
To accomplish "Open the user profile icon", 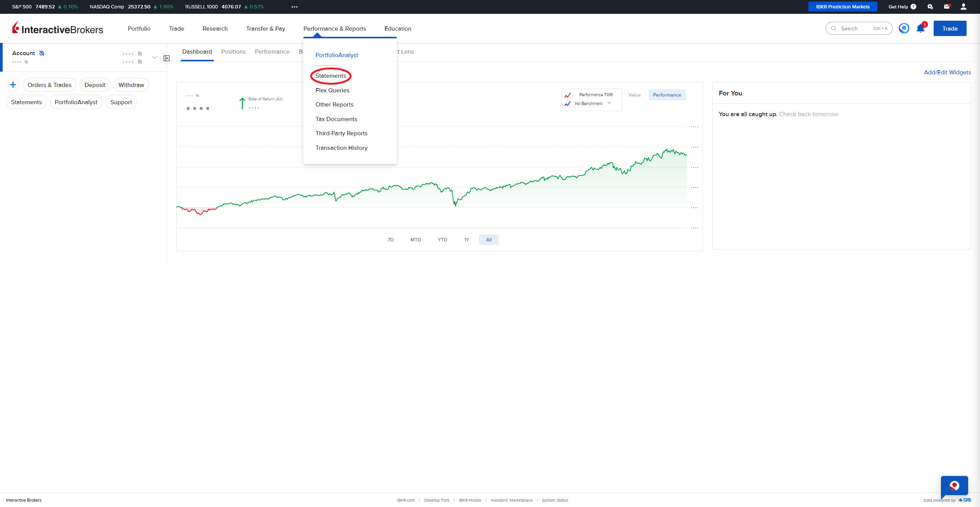I will click(x=964, y=7).
